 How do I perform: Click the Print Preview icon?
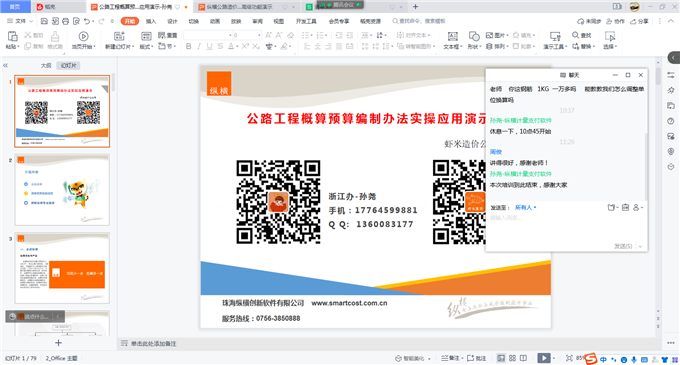click(x=76, y=21)
